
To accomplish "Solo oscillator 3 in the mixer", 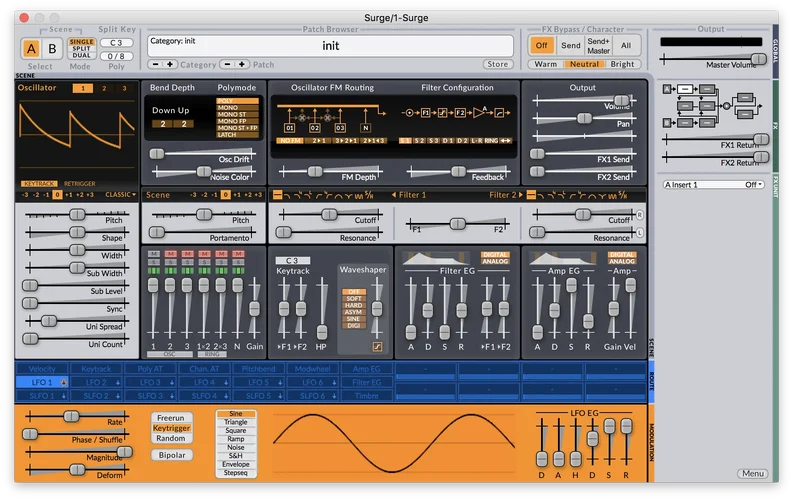I will click(x=188, y=262).
